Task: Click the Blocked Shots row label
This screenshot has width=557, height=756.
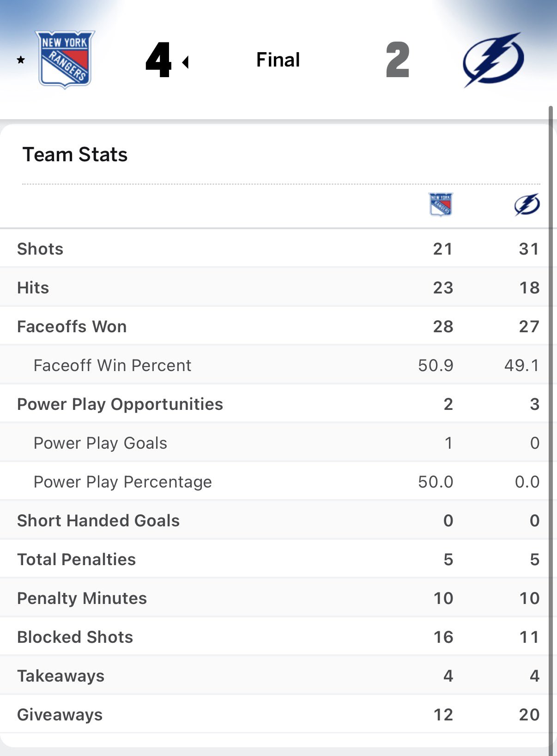Action: pyautogui.click(x=75, y=637)
